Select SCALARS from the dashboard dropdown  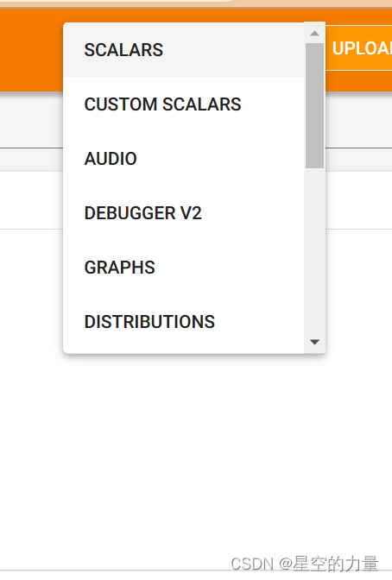point(184,49)
